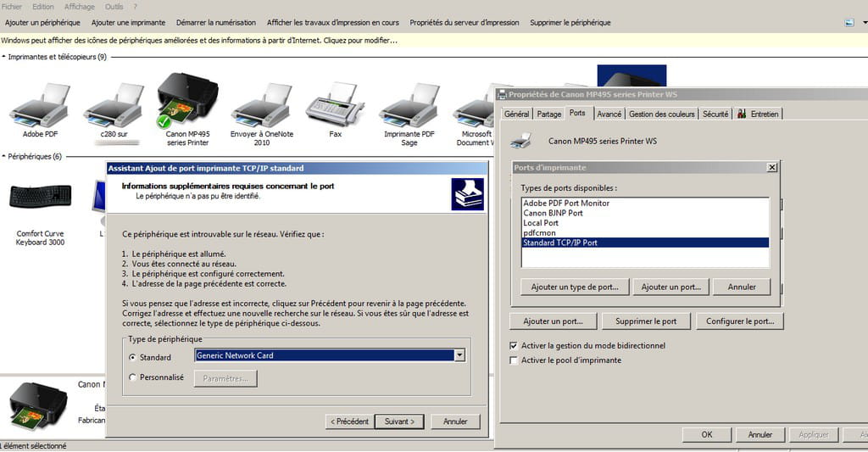Open the Outils menu
868x452 pixels.
pos(114,7)
